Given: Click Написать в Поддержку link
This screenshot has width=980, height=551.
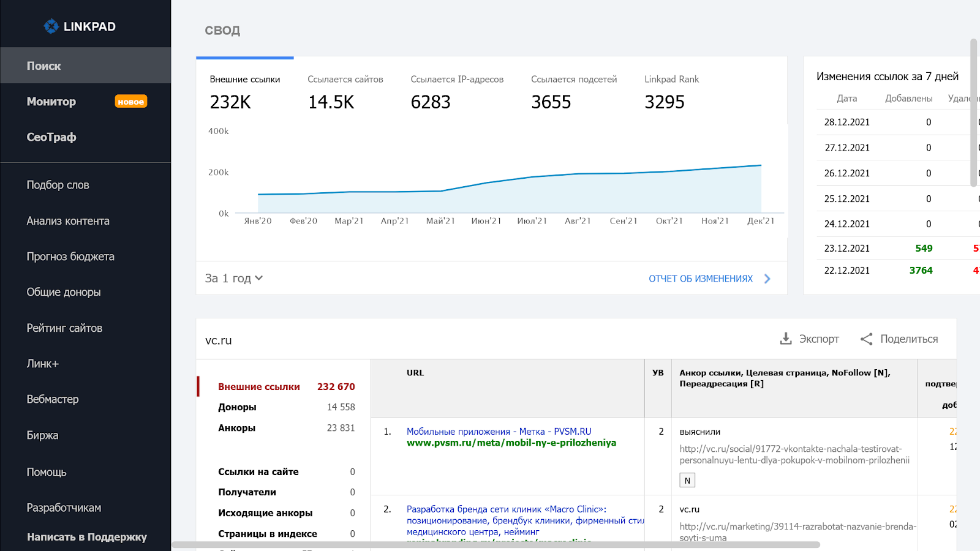Looking at the screenshot, I should [x=87, y=537].
